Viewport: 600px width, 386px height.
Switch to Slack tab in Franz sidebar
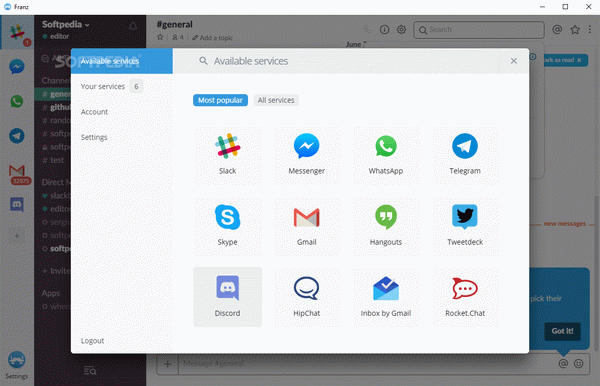(17, 33)
